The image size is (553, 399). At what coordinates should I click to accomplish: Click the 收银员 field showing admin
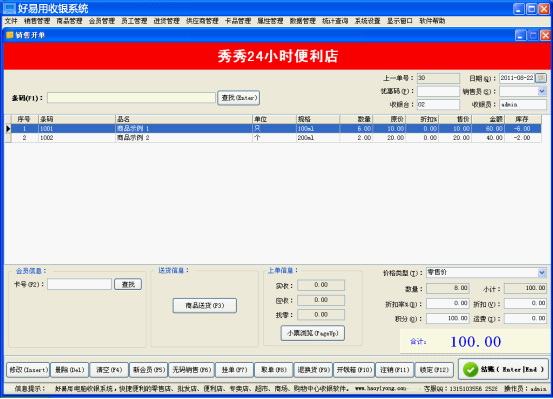523,104
